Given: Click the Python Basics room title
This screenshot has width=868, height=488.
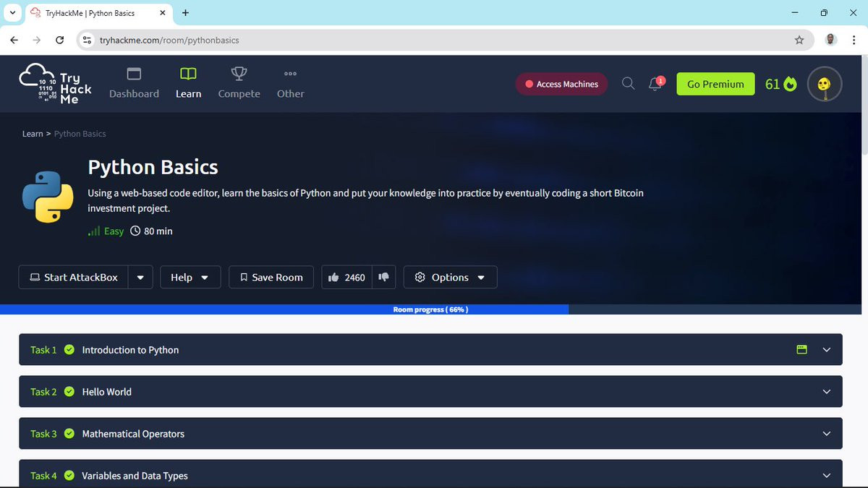Looking at the screenshot, I should (x=153, y=167).
